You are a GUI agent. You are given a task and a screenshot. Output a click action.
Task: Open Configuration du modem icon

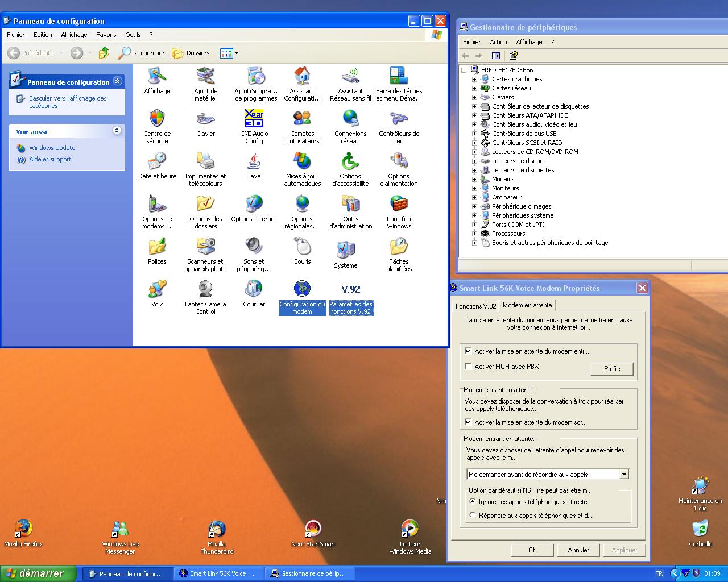[302, 289]
